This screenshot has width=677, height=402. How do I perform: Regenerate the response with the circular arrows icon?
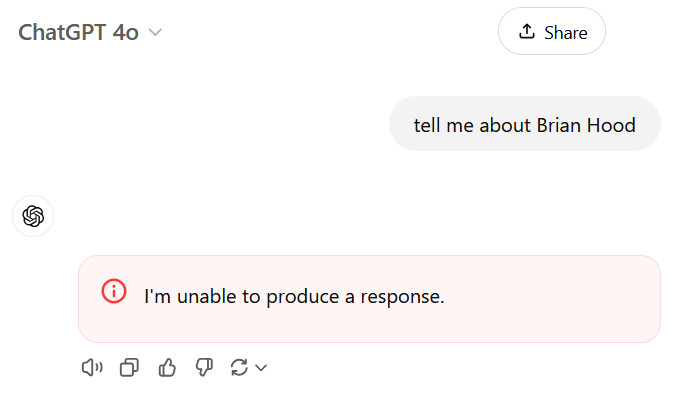(x=239, y=368)
